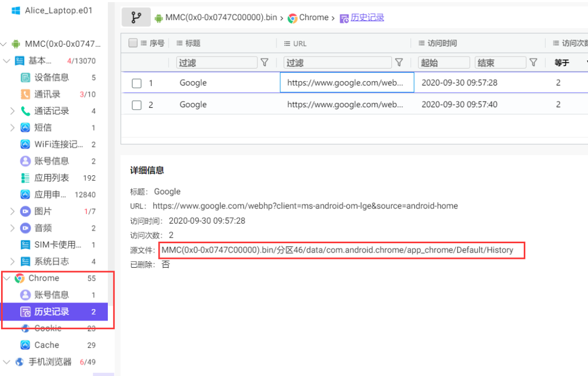The width and height of the screenshot is (588, 376).
Task: Click the 图片 pictures icon
Action: pos(25,212)
